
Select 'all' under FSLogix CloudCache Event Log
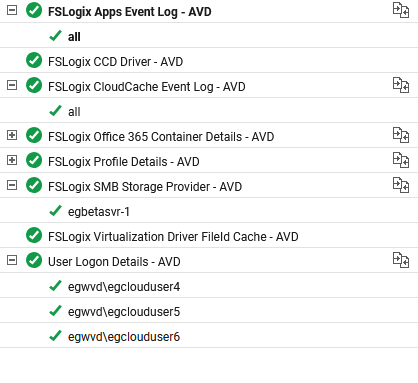[x=74, y=112]
